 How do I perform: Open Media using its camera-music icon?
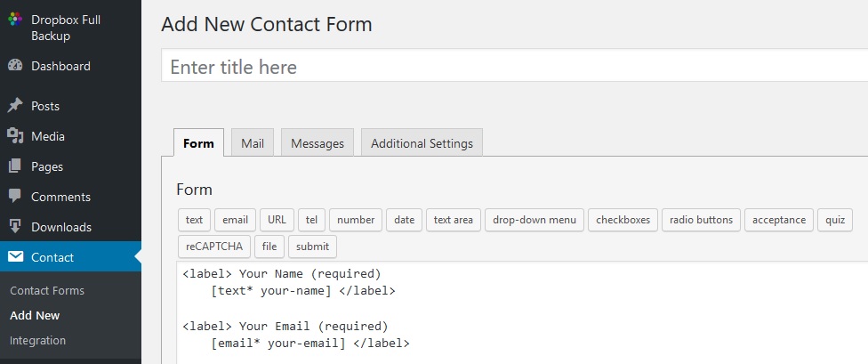click(x=15, y=136)
